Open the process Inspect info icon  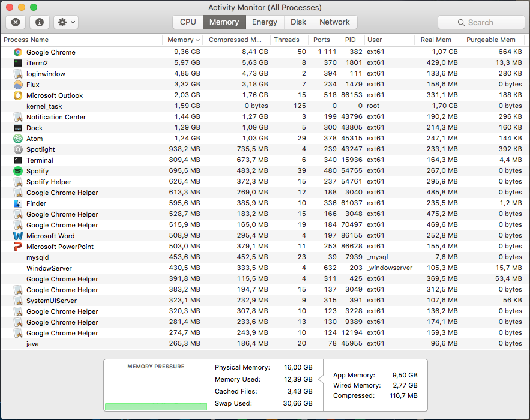click(40, 22)
